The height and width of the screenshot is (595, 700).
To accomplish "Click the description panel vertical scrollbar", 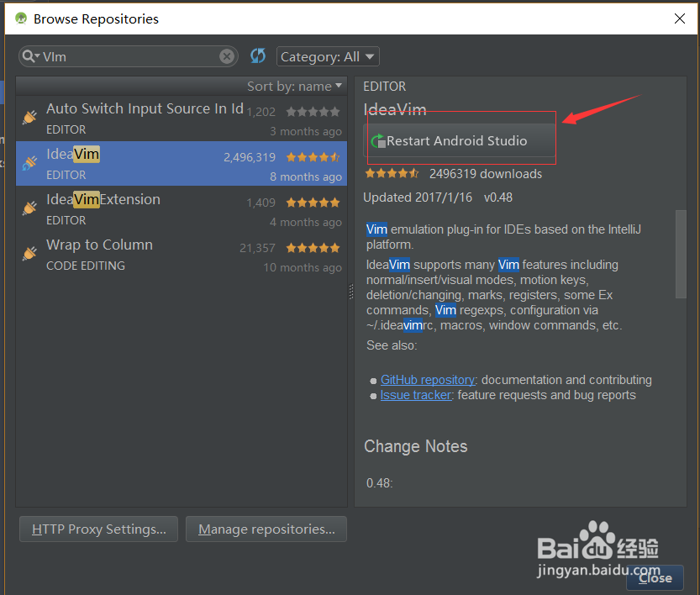I will tap(681, 254).
